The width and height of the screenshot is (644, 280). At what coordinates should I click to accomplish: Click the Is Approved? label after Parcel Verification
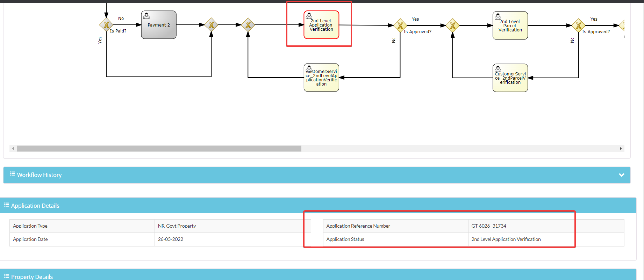click(x=596, y=32)
